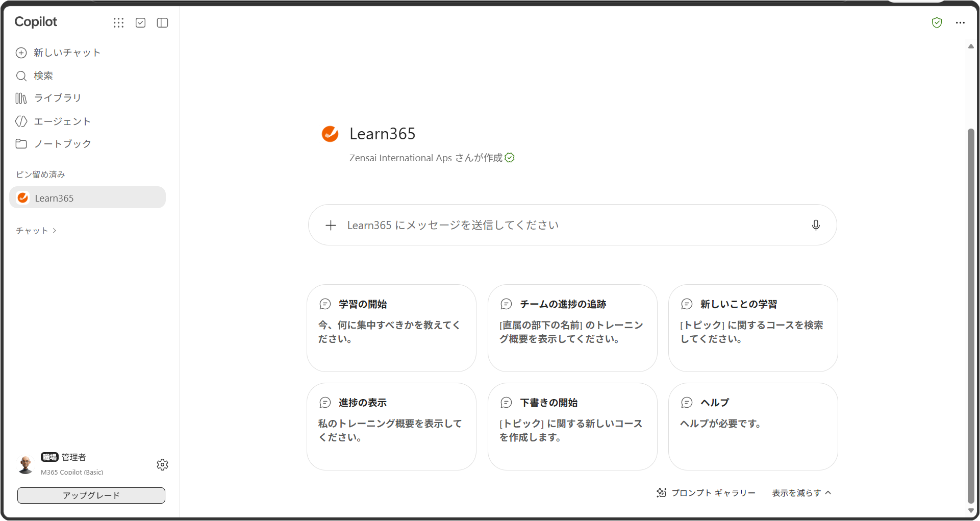Select the 進捗の表示 prompt card
The image size is (980, 521).
[391, 427]
